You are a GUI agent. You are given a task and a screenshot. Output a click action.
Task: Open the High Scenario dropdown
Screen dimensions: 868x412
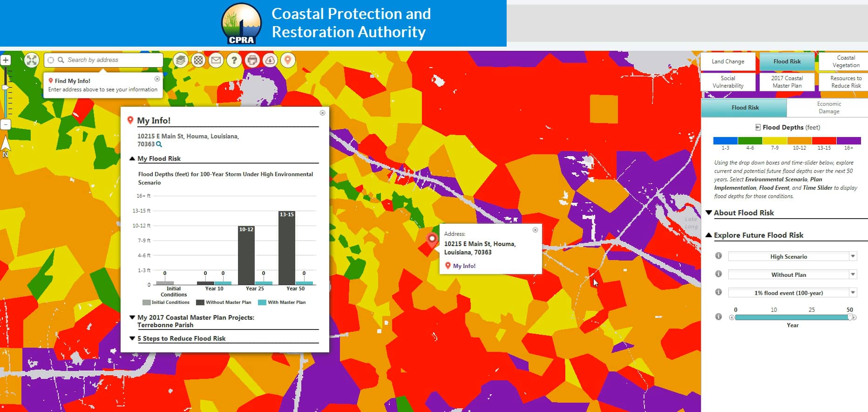[x=793, y=256]
